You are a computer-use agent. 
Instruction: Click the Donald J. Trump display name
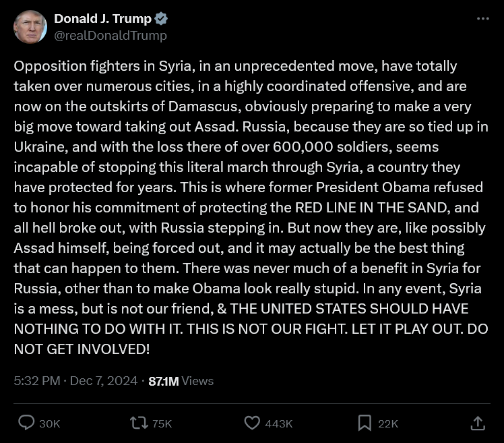[102, 19]
